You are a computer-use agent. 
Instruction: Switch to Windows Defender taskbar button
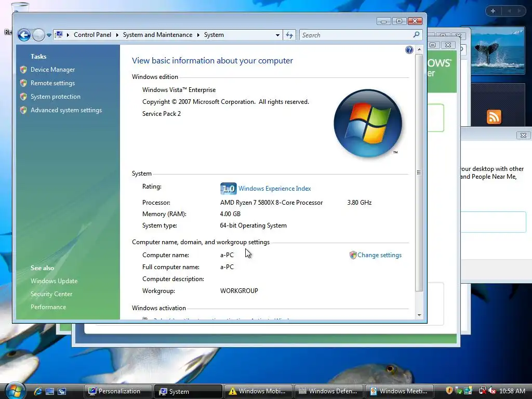click(x=329, y=391)
